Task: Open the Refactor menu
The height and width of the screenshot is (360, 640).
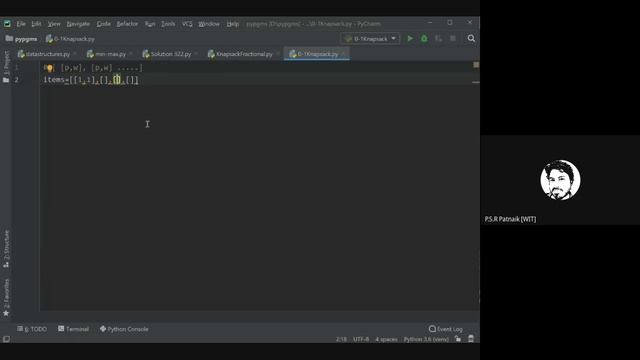Action: 127,24
